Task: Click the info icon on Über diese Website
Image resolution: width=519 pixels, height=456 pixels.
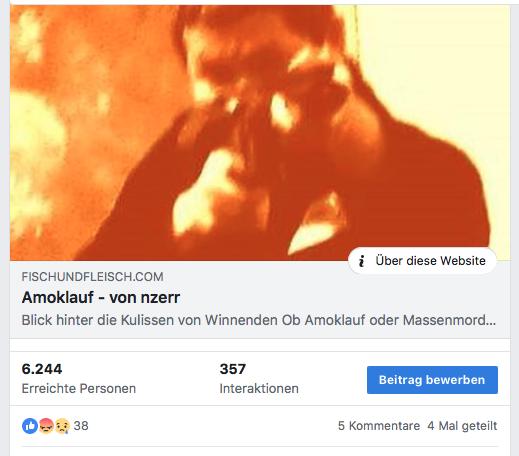Action: coord(362,261)
